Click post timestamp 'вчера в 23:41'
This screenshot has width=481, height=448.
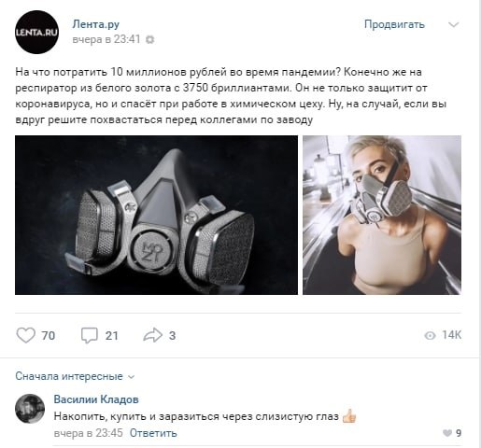coord(106,39)
